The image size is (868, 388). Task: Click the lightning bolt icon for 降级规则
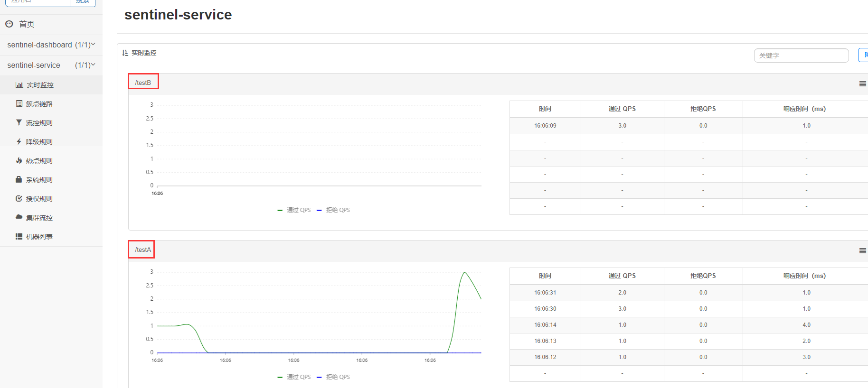[x=19, y=141]
